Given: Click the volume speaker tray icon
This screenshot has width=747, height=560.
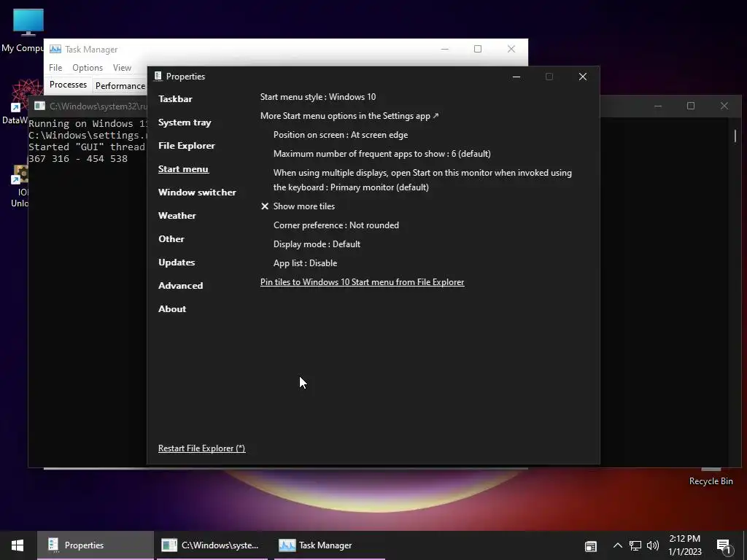Looking at the screenshot, I should point(653,545).
